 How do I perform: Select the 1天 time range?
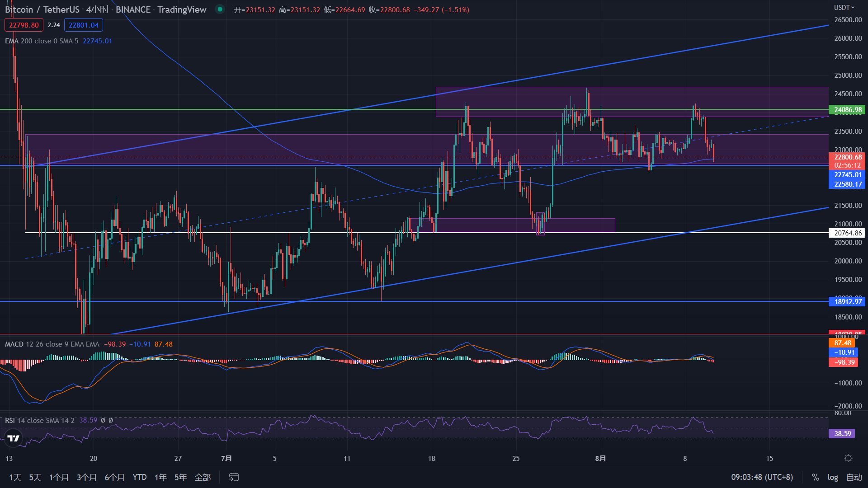point(15,477)
